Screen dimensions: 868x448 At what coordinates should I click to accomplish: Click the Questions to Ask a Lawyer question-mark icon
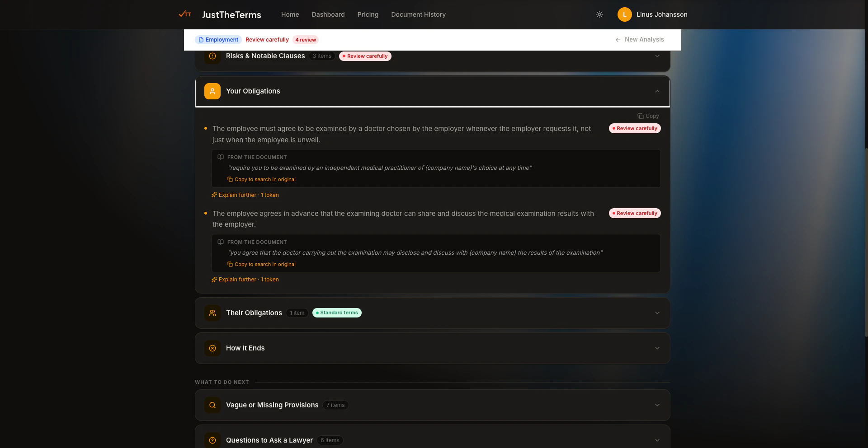point(212,440)
